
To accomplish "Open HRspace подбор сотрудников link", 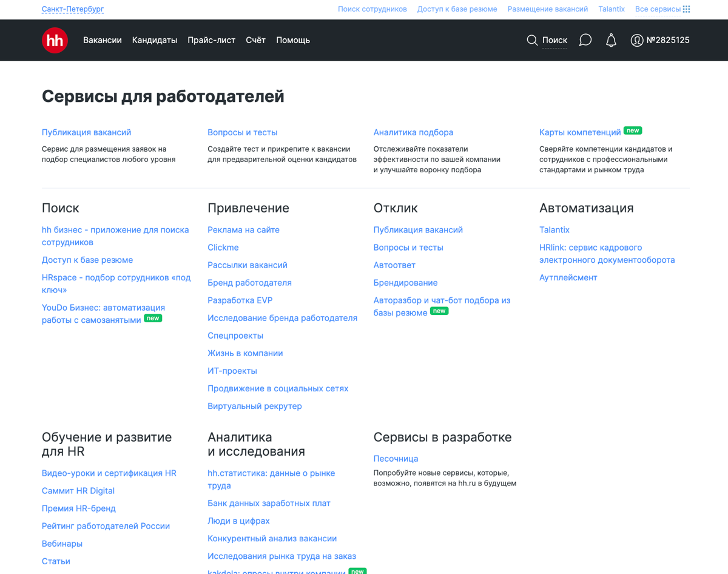I will (x=116, y=283).
